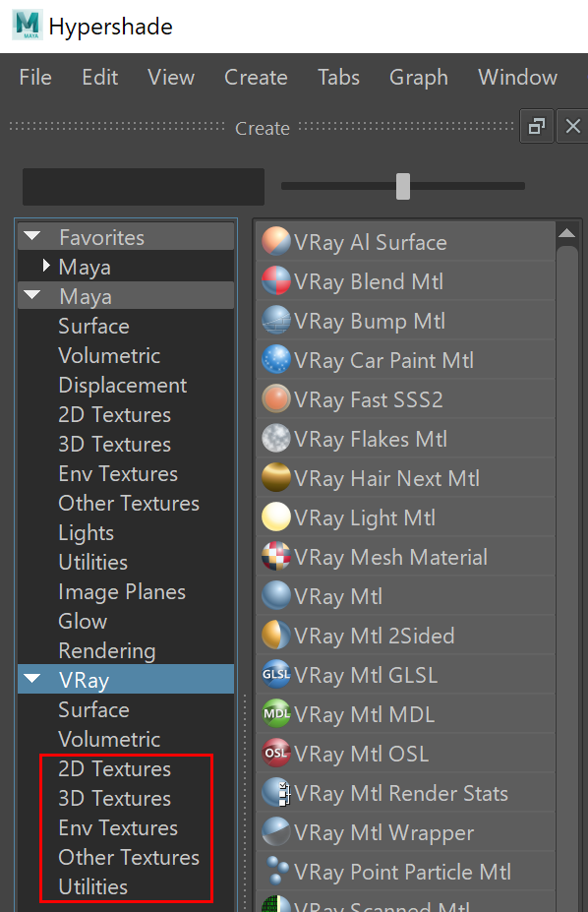Screen dimensions: 588x912
Task: Click the VRay Flakes Mtl icon
Action: point(276,439)
